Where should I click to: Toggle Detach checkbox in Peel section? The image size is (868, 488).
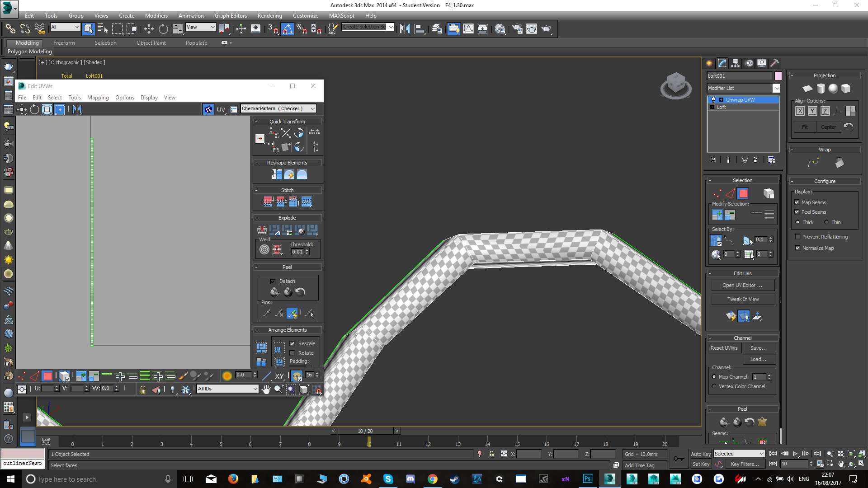(273, 281)
